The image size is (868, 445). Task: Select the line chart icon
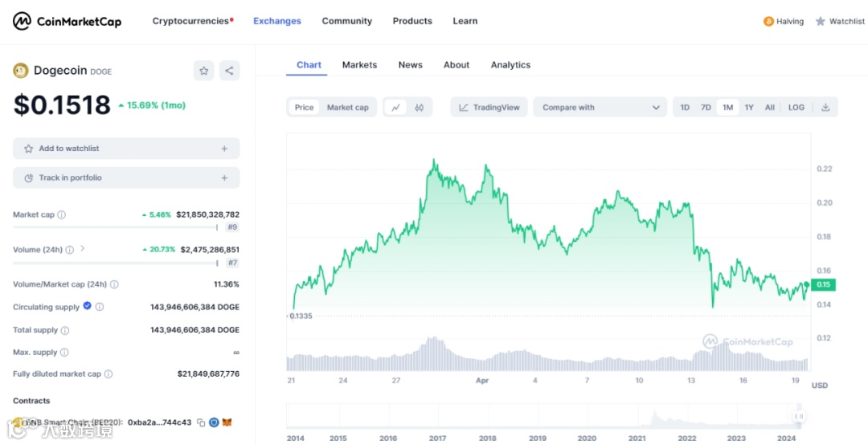(x=395, y=108)
